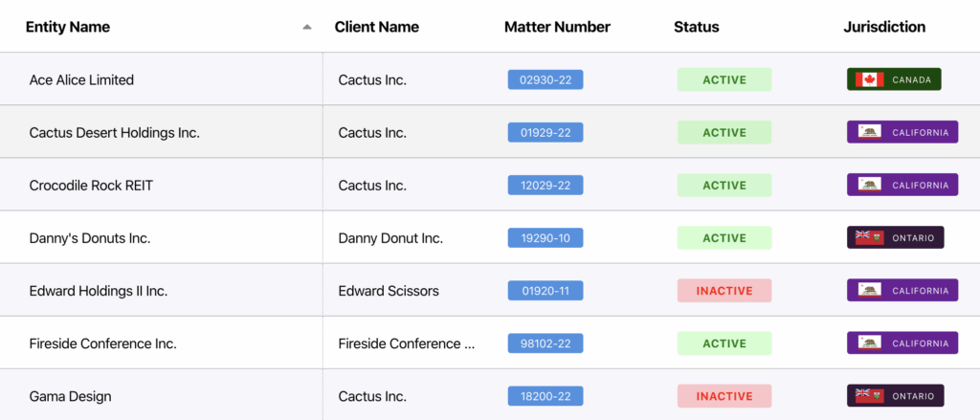The image size is (980, 420).
Task: Open matter number 19290-10 badge
Action: pyautogui.click(x=546, y=237)
